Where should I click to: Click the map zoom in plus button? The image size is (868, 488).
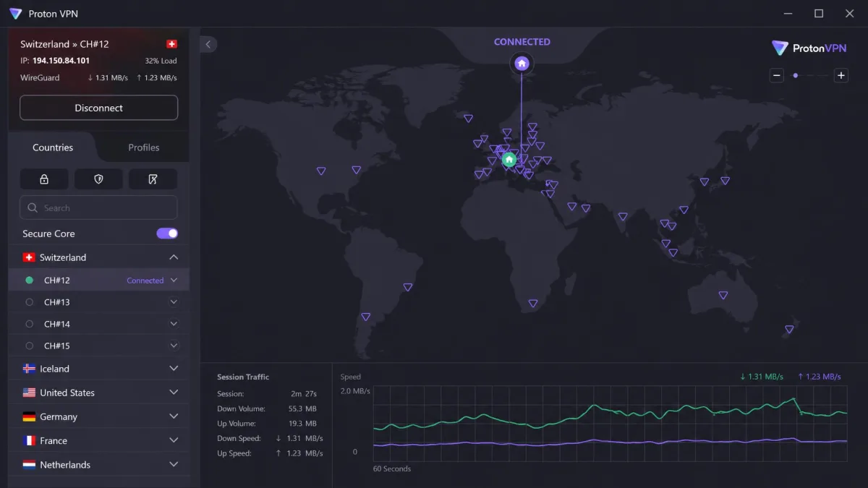[x=841, y=75]
